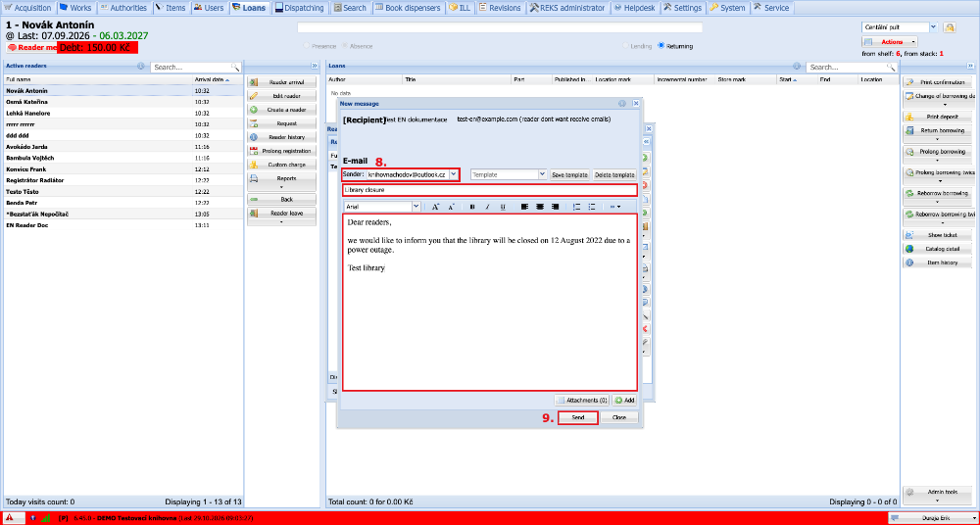Open the Dispatching tab

[299, 8]
